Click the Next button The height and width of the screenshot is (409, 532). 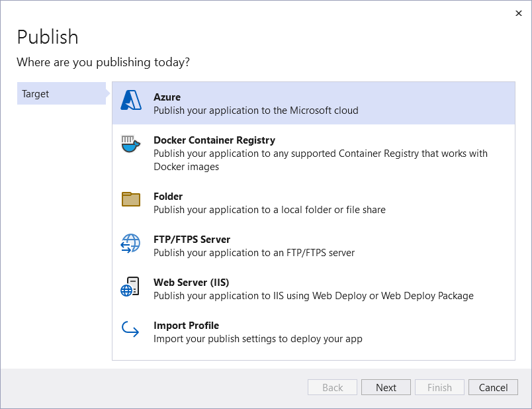click(386, 387)
